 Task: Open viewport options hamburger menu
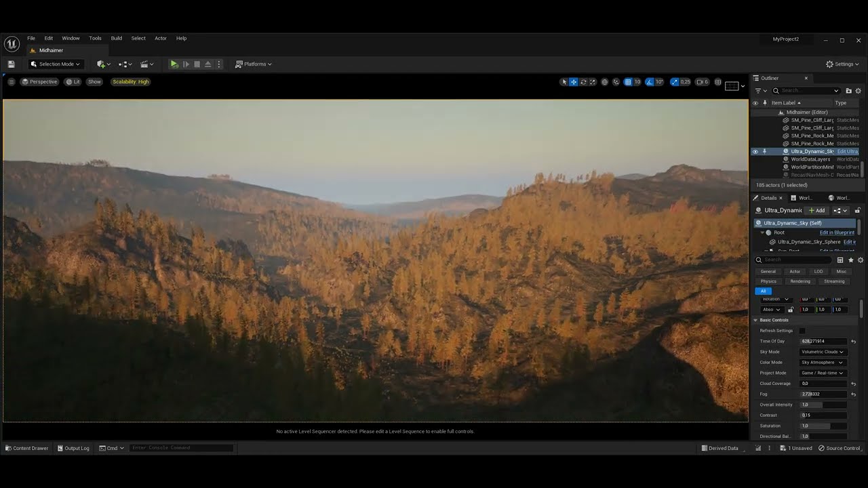[x=11, y=81]
